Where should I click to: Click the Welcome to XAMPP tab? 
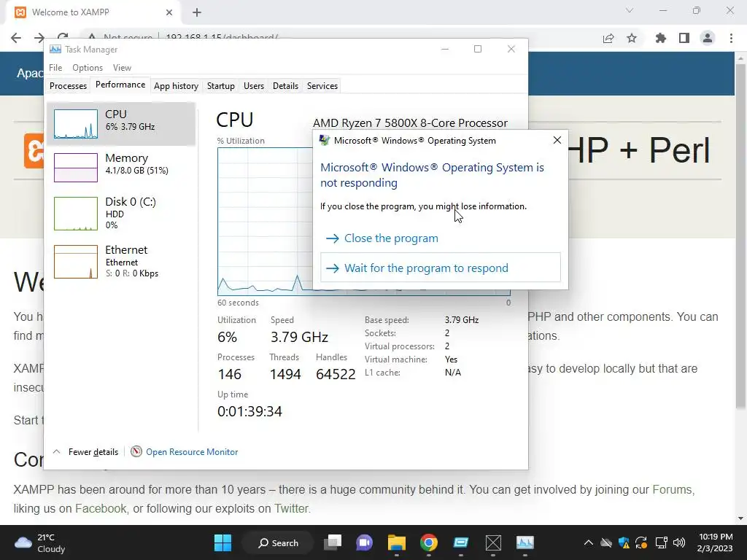click(93, 12)
